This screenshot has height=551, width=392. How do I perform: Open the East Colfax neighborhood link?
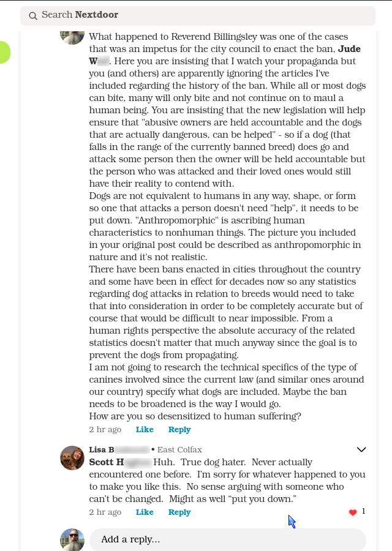point(179,450)
